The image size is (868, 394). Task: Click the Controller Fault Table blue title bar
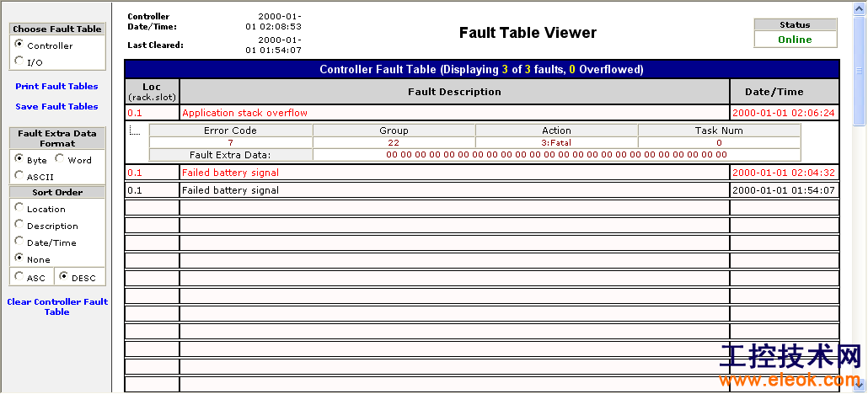(x=481, y=70)
